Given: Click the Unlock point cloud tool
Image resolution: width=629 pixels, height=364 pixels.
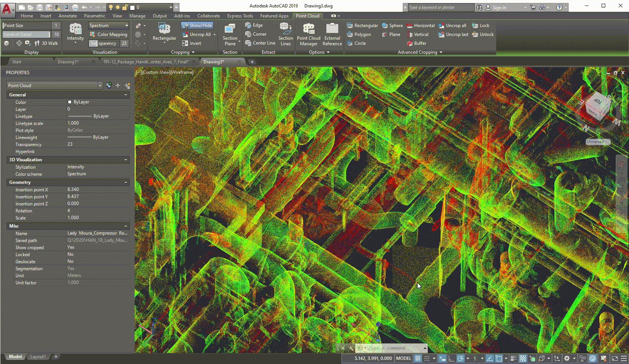Looking at the screenshot, I should click(x=483, y=34).
